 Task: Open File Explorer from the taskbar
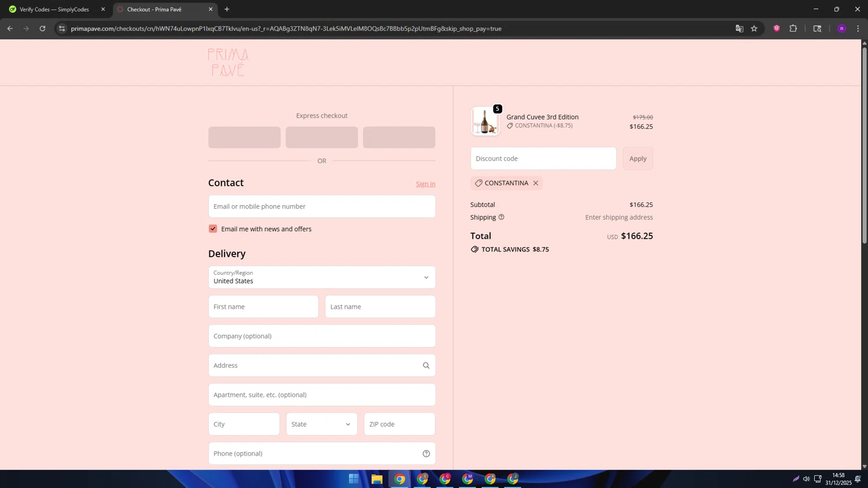pyautogui.click(x=377, y=479)
